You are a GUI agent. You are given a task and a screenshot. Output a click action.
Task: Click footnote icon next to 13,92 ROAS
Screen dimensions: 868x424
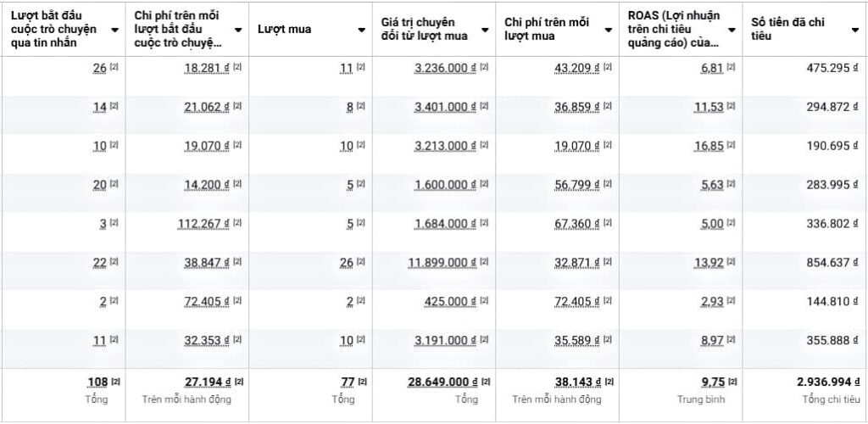coord(732,263)
